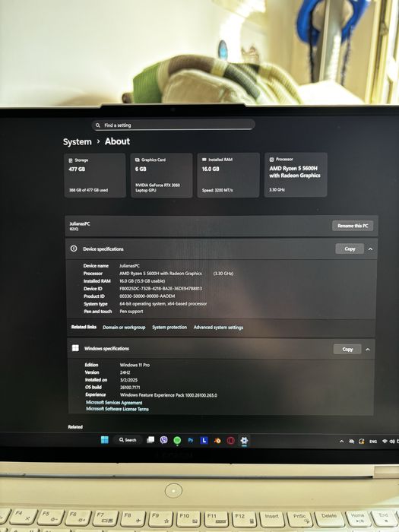Select the installed on 3/2/2025 value
This screenshot has height=532, width=399.
coord(129,380)
